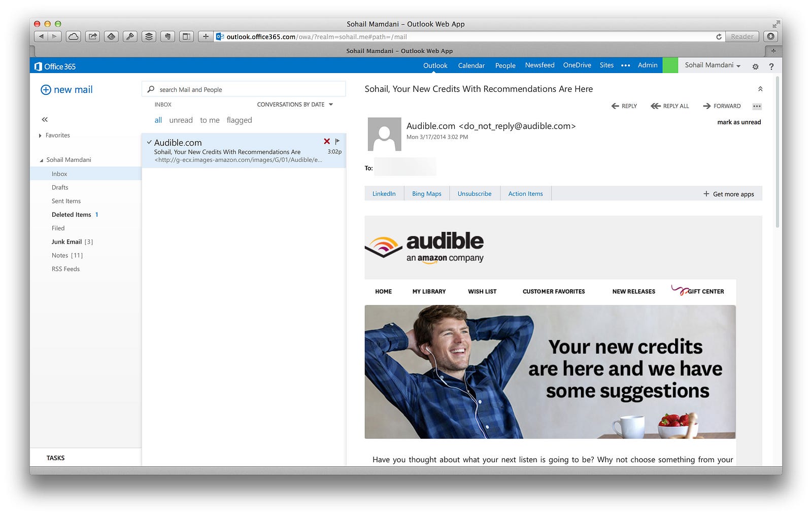Collapse the conversation with double up-chevron
Image resolution: width=812 pixels, height=516 pixels.
coord(760,89)
